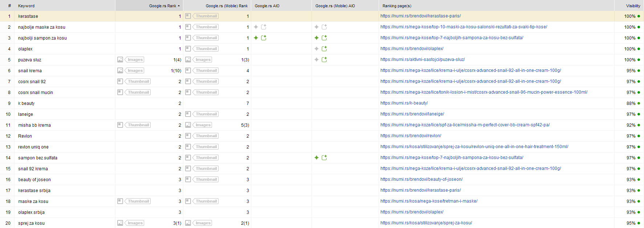Image resolution: width=644 pixels, height=228 pixels.
Task: Click mobile thumbnail icon in kerastase row
Action: pos(188,16)
